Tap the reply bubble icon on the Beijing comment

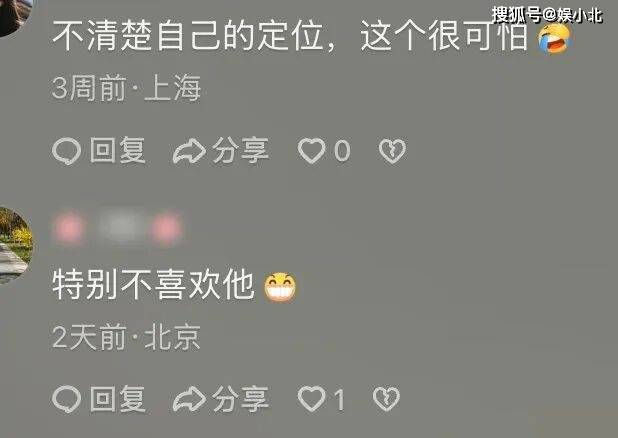(x=66, y=399)
